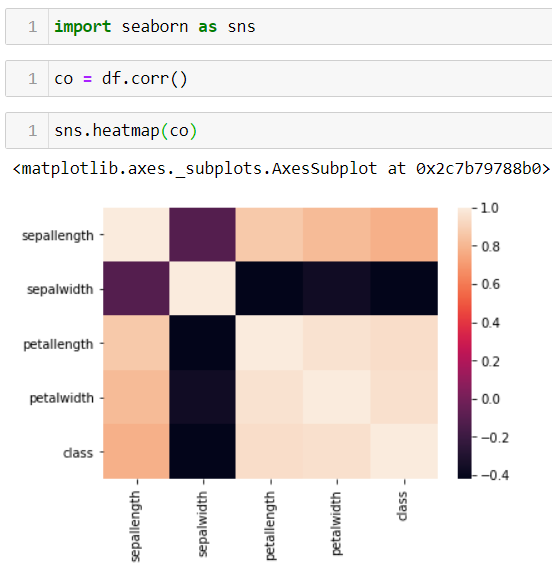Viewport: 552px width, 577px height.
Task: Click the 'sepalwidth' y-axis label
Action: coord(60,289)
